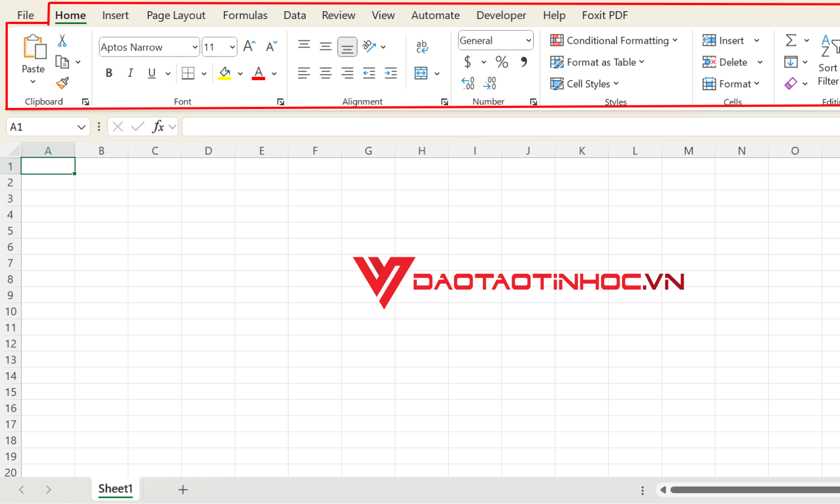The image size is (840, 504).
Task: Toggle Center alignment
Action: tap(326, 73)
